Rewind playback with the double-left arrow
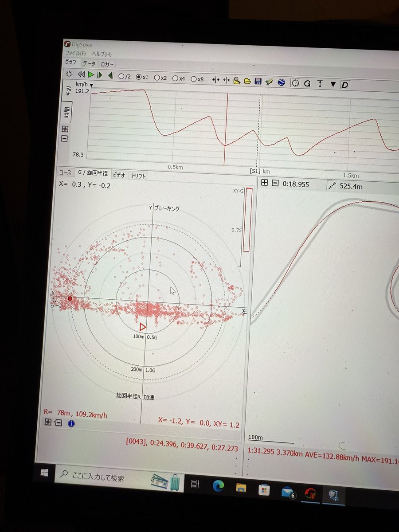 tap(81, 74)
